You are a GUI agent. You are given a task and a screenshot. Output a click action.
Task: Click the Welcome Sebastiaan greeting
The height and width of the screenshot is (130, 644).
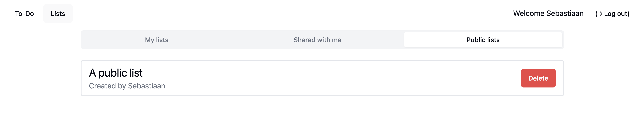[x=548, y=13]
